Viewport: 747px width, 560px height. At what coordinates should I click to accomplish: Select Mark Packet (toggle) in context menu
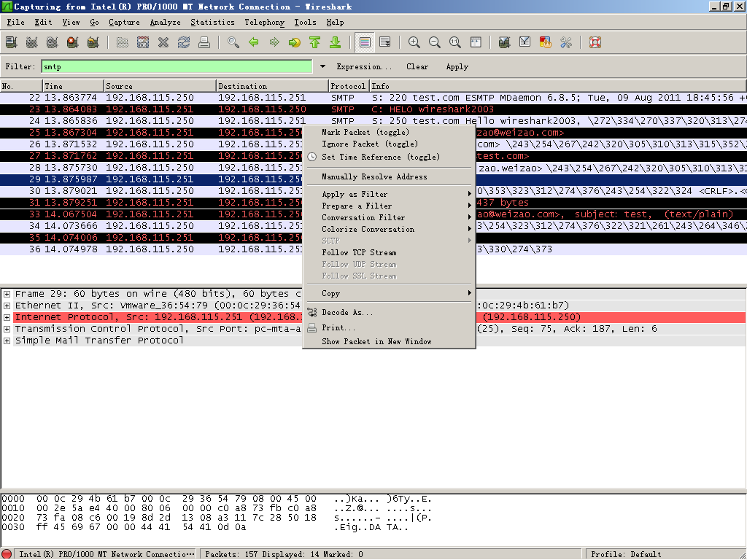click(x=365, y=133)
